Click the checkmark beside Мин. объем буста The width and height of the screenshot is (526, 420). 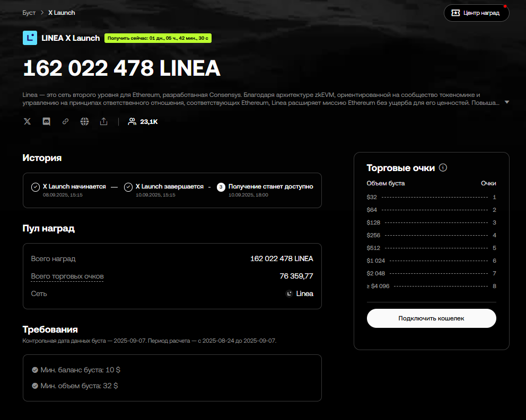tap(36, 386)
